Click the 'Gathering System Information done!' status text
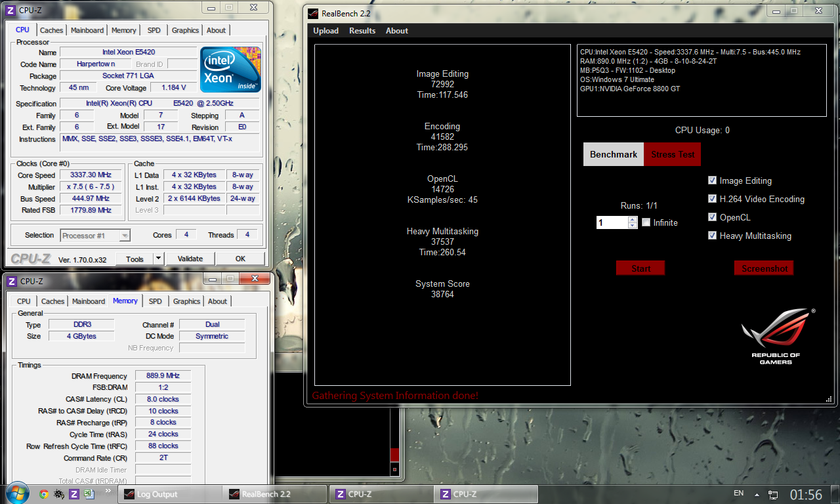This screenshot has width=840, height=504. pos(395,395)
